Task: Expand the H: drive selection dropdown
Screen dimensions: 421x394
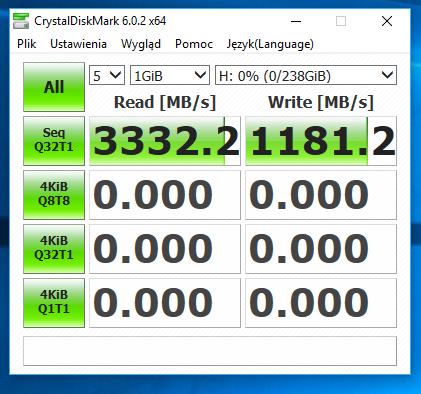Action: 306,75
